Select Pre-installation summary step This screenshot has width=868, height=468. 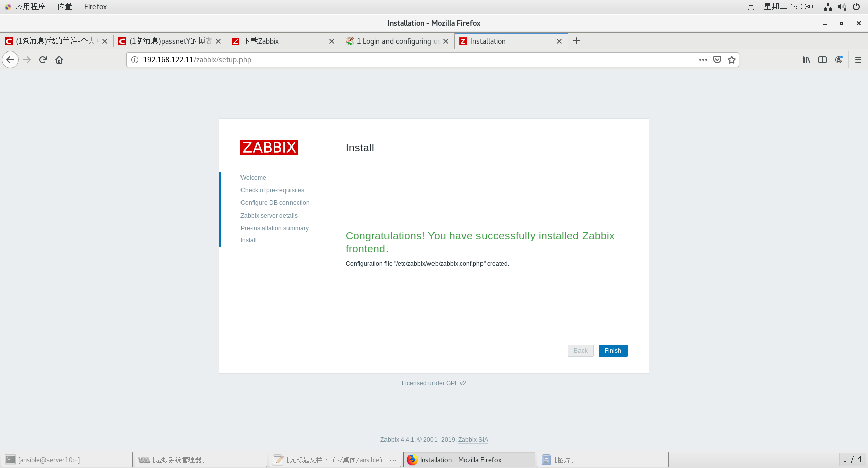274,228
